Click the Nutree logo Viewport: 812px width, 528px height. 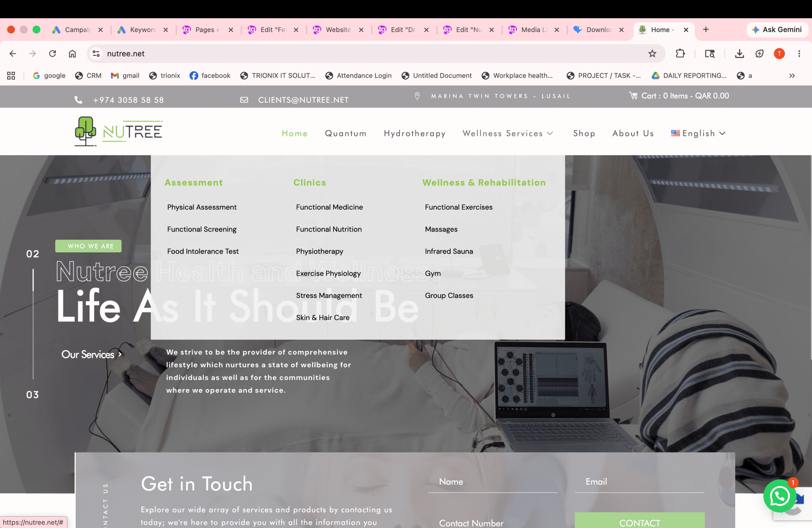[x=118, y=132]
